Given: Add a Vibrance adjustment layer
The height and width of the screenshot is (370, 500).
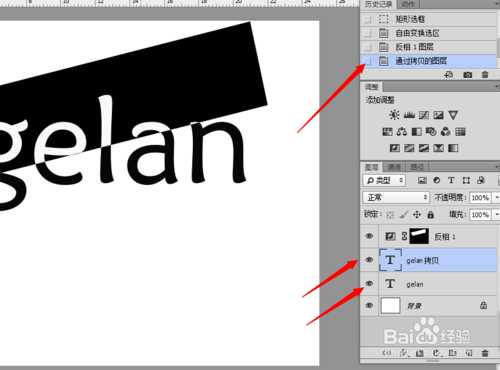Looking at the screenshot, I should click(453, 115).
